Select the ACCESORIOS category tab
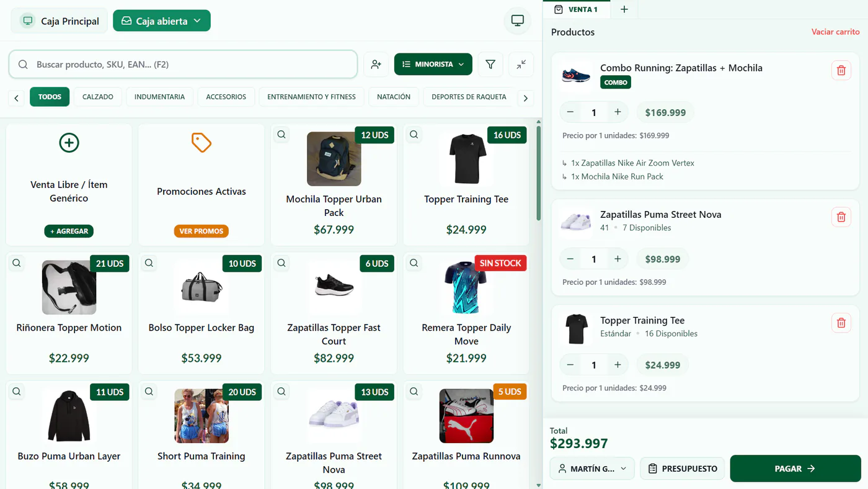This screenshot has width=868, height=489. click(226, 97)
